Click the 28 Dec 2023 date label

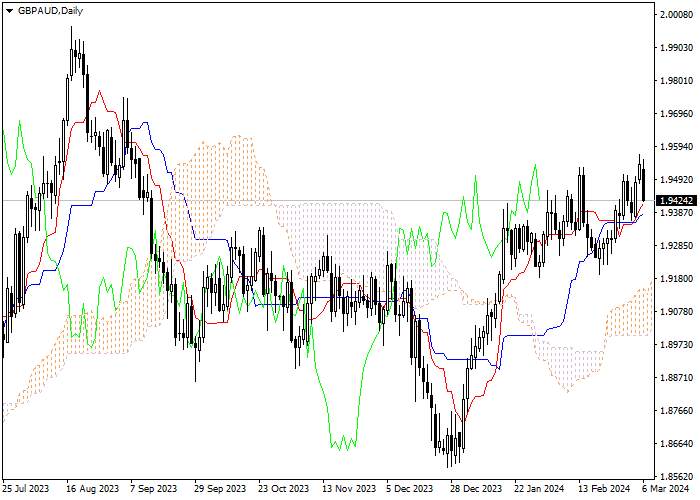[476, 488]
